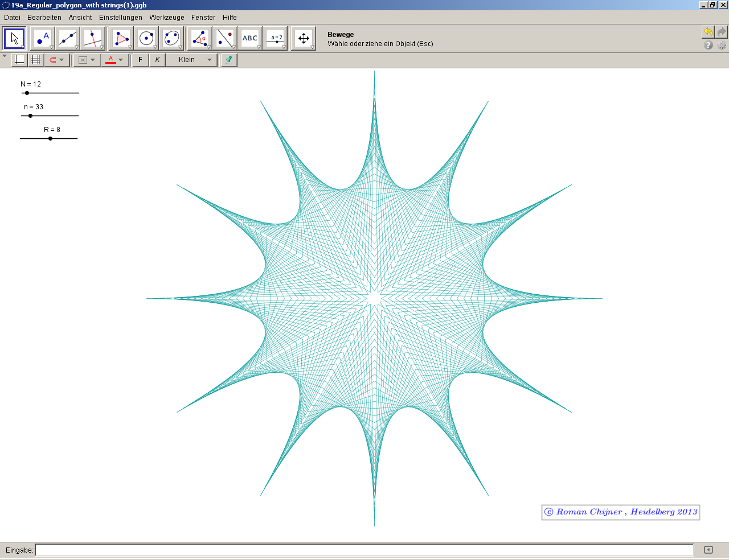Choose the ABC text insertion tool
This screenshot has height=560, width=729.
click(250, 39)
